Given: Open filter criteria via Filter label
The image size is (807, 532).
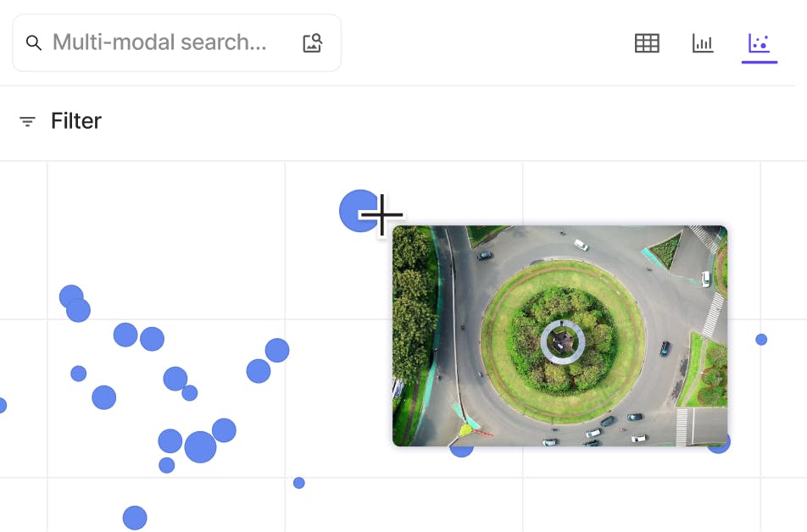Looking at the screenshot, I should 76,121.
